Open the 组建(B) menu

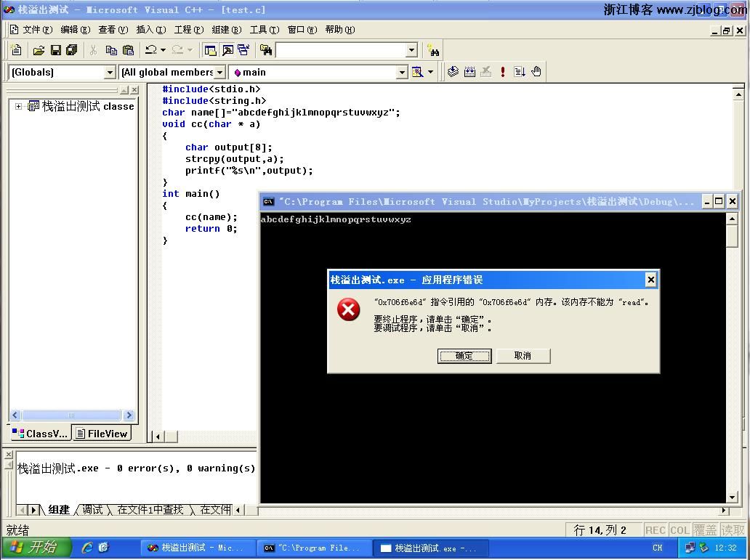(226, 30)
